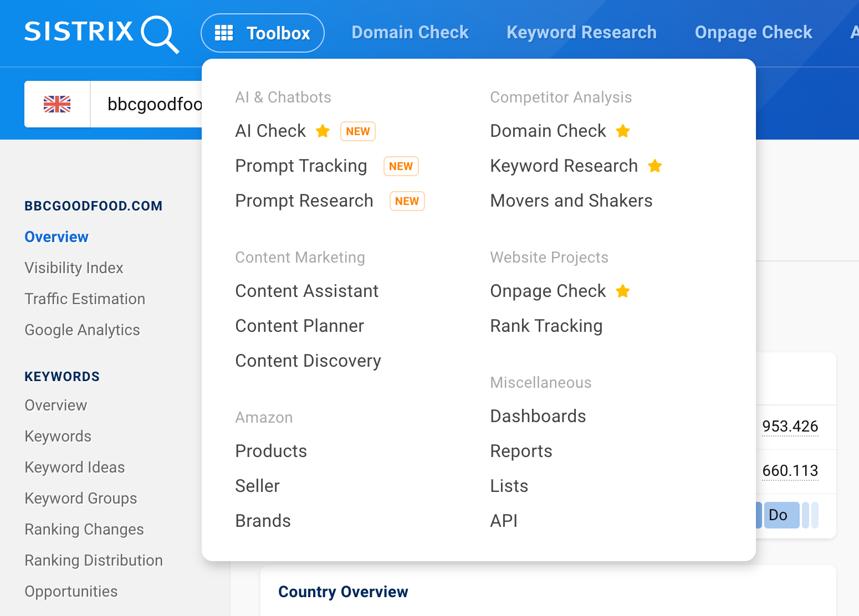Open Visibility Index in sidebar

coord(74,268)
